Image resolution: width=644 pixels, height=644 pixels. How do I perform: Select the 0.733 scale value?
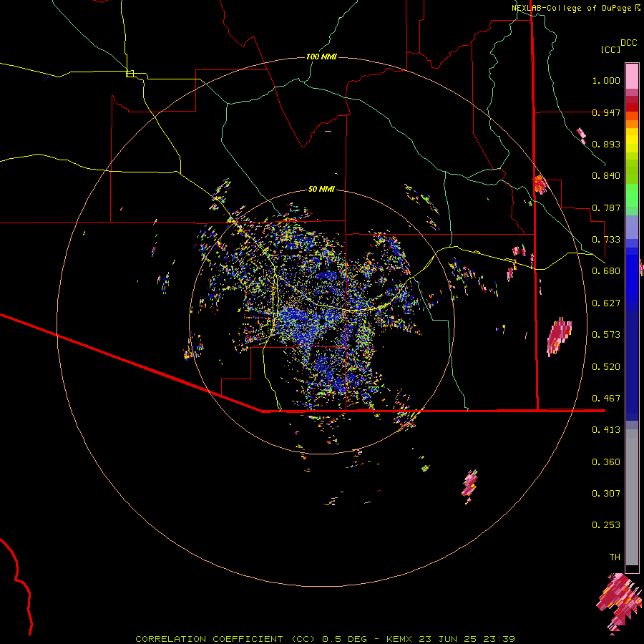606,240
